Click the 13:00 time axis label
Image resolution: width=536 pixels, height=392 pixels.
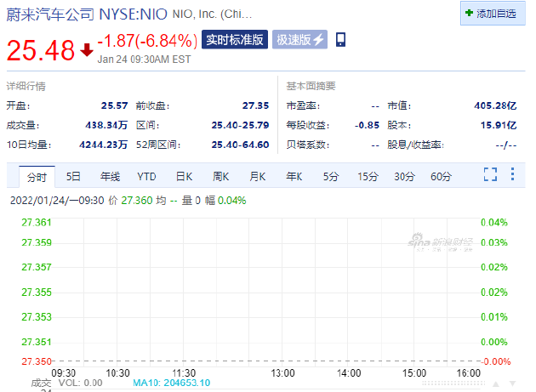[x=282, y=372]
